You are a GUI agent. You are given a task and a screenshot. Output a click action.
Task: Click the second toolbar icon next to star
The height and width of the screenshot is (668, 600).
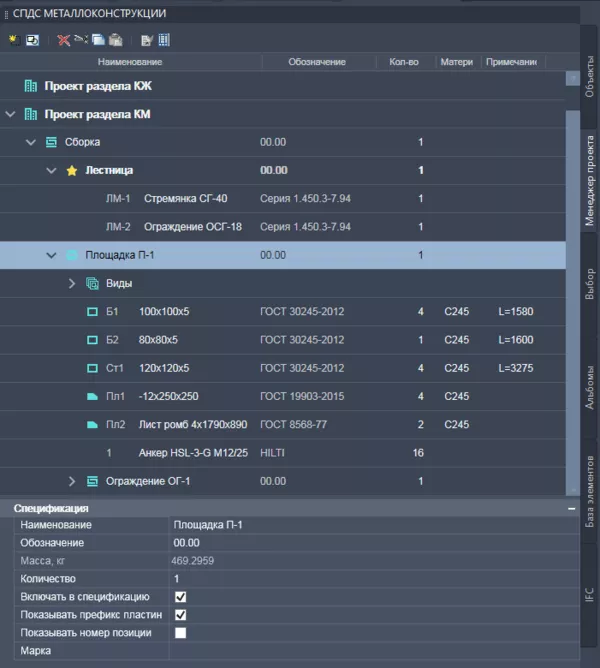click(32, 40)
